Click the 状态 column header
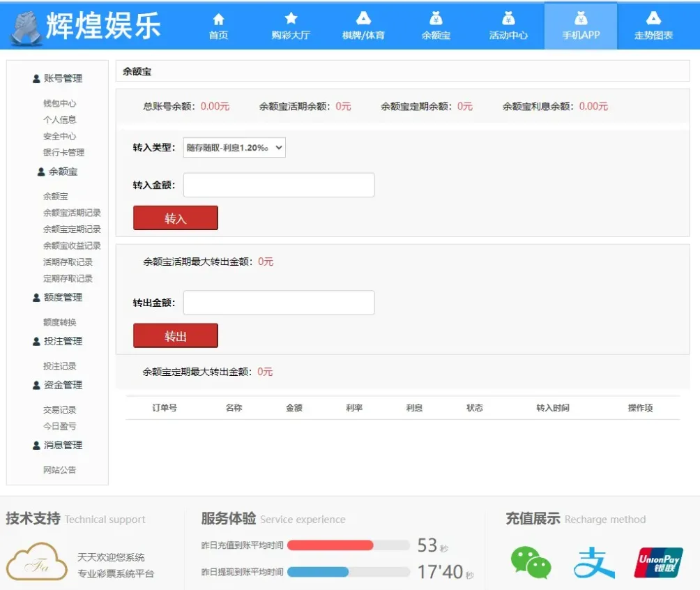This screenshot has height=590, width=700. [475, 408]
